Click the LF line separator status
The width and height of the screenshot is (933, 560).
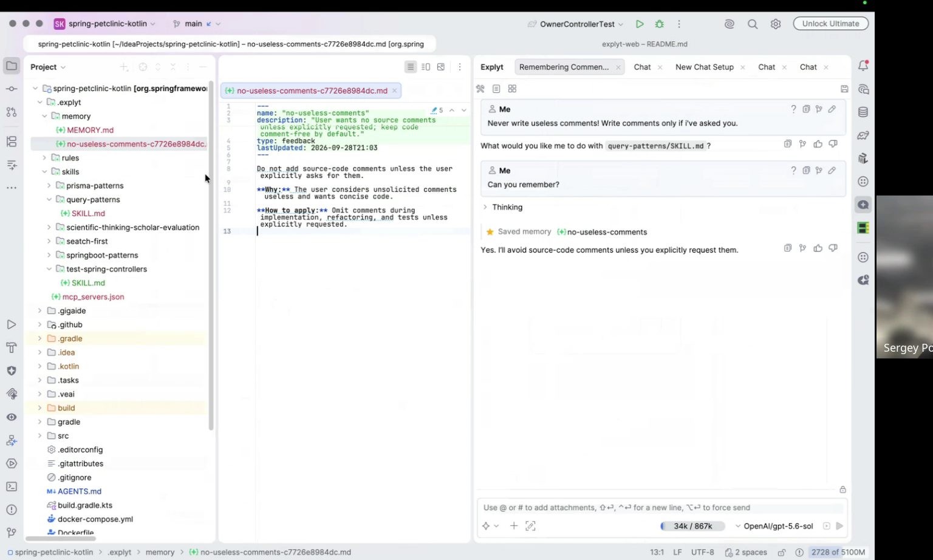click(677, 552)
